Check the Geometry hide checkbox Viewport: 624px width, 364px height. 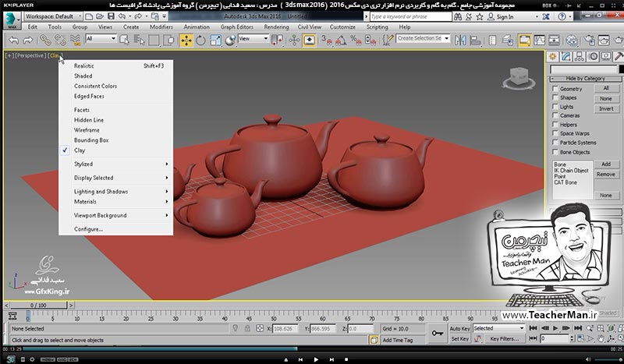(555, 88)
